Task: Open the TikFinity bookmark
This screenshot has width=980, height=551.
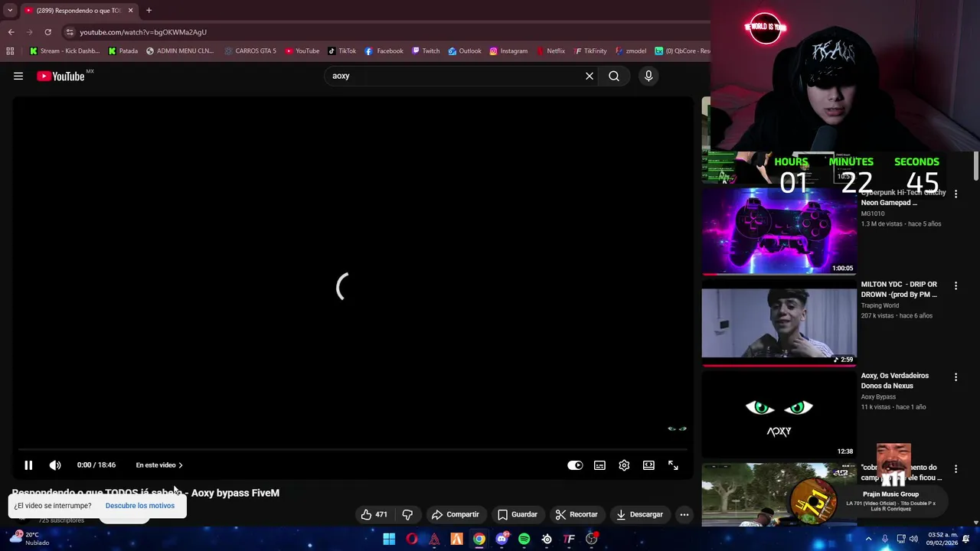Action: [590, 51]
